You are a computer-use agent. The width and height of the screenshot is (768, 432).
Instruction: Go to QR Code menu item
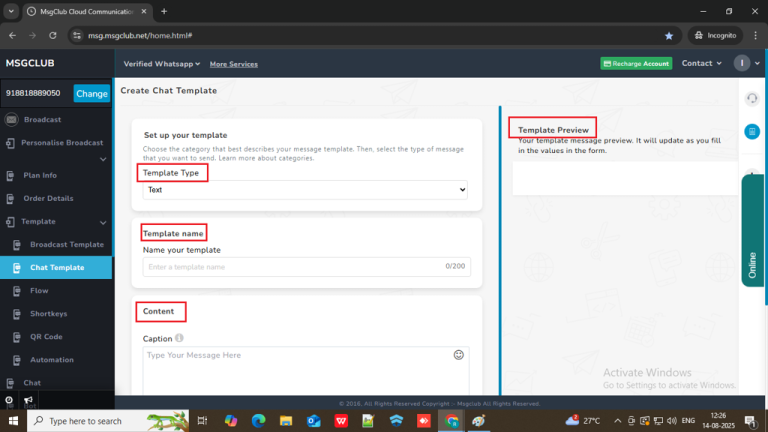click(46, 337)
